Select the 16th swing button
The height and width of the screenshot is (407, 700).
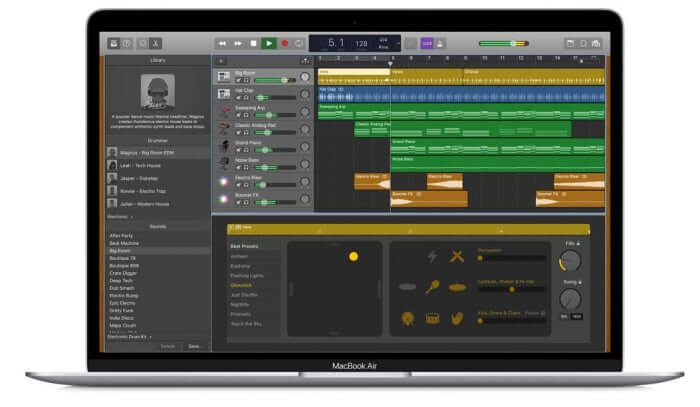click(577, 316)
